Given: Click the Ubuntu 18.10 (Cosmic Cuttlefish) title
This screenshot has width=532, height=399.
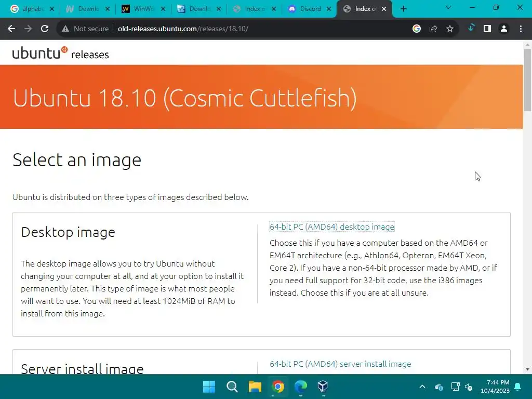Looking at the screenshot, I should (185, 98).
